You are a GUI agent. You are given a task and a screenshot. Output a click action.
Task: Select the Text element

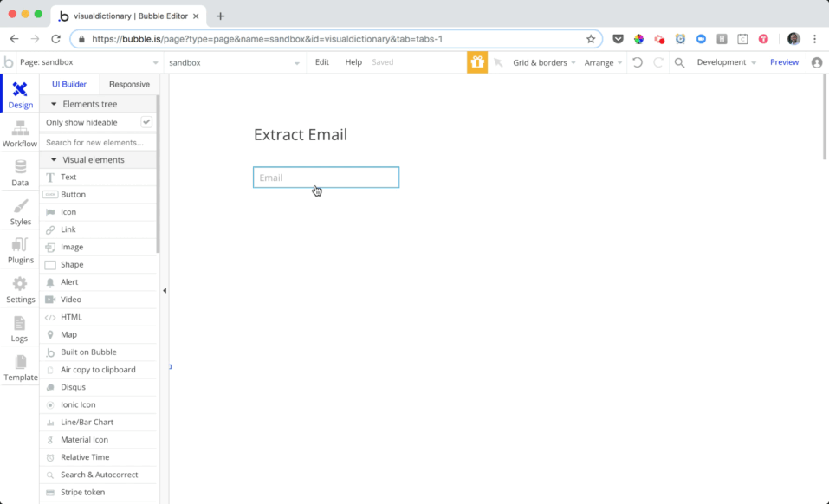[x=99, y=177]
